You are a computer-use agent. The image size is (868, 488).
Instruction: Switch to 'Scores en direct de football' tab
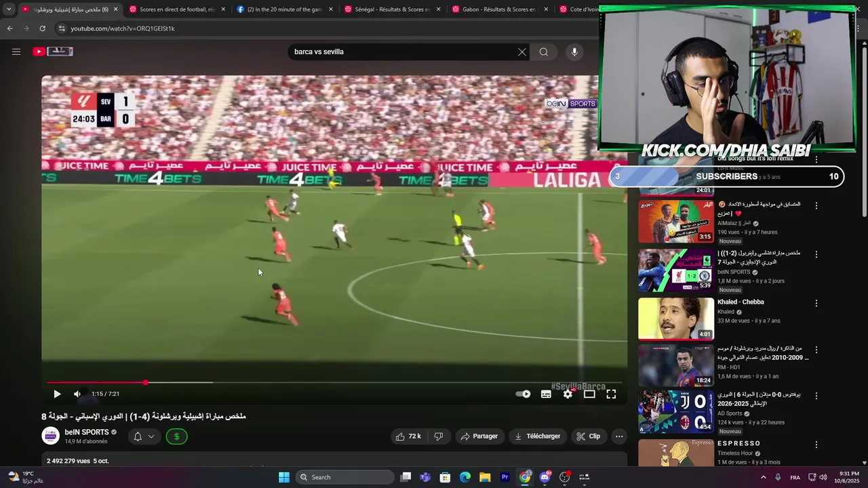[x=177, y=9]
